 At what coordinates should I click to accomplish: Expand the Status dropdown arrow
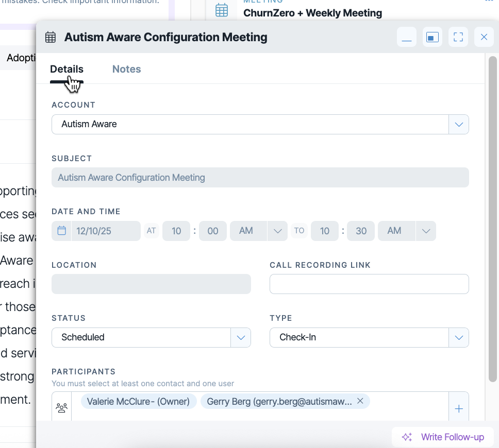click(x=241, y=338)
